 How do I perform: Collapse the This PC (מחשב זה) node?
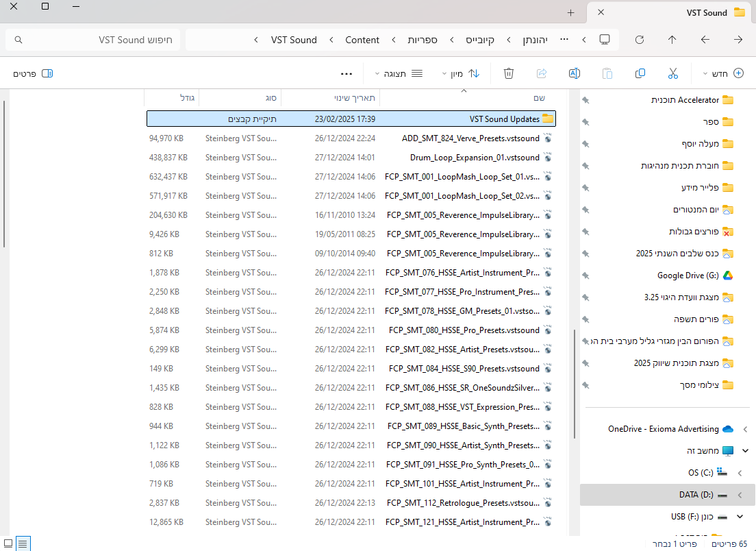point(746,451)
